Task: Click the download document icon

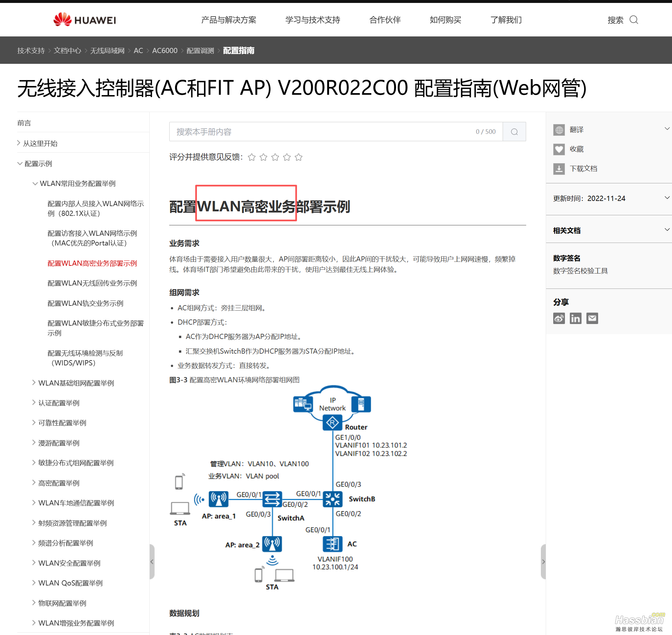Action: [x=559, y=169]
